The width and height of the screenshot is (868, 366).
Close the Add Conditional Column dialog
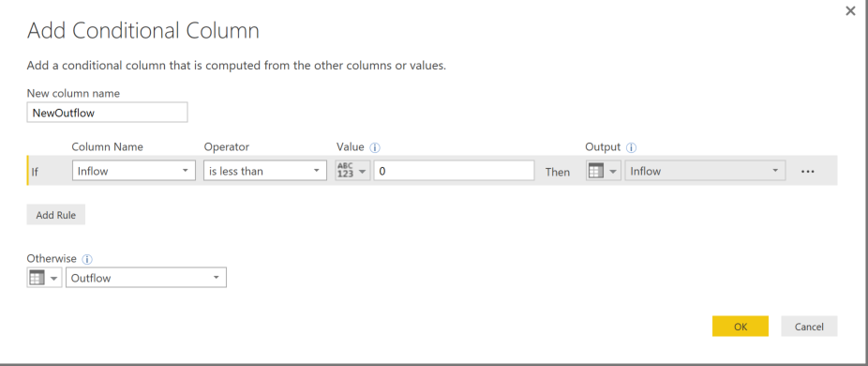850,10
